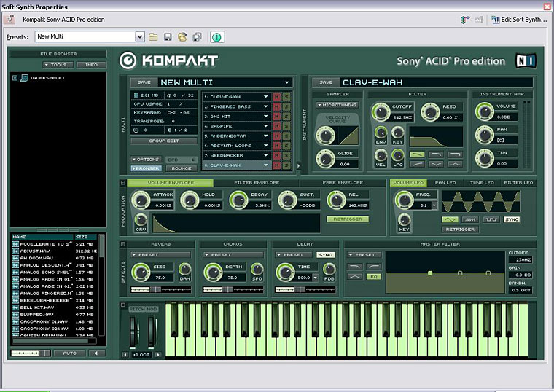Screen dimensions: 554x392
Task: Click the envelope Attack knob
Action: [x=141, y=200]
